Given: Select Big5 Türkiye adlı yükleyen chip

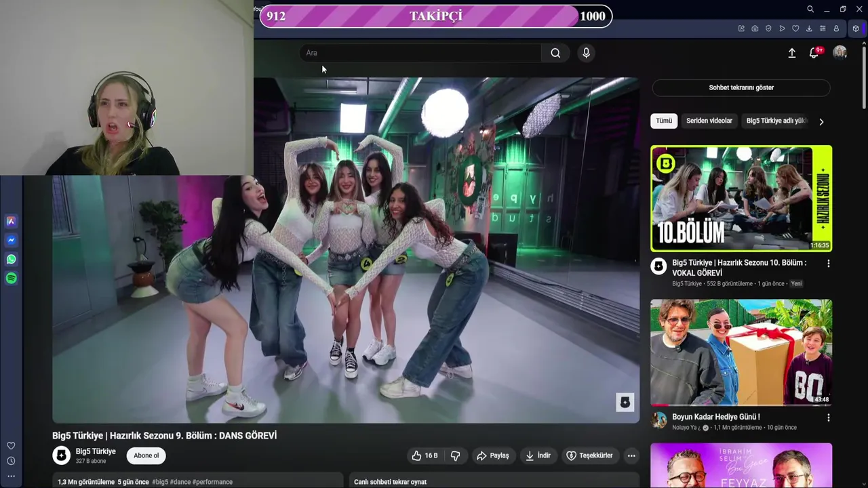Looking at the screenshot, I should click(x=777, y=121).
